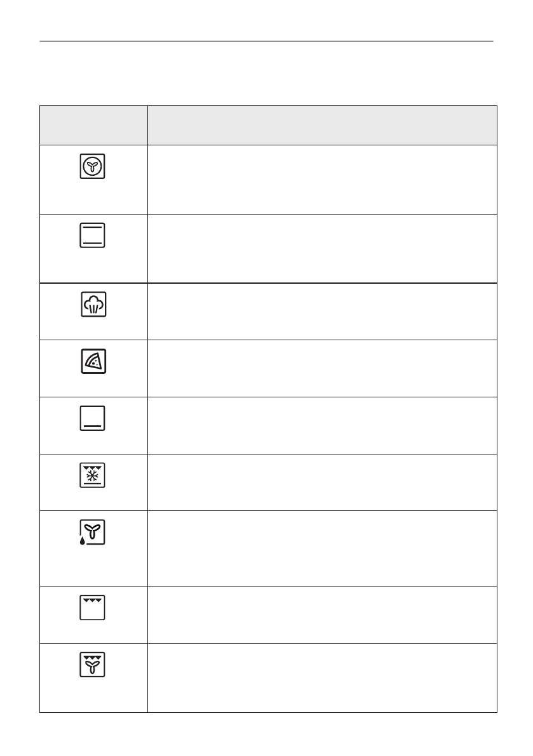Screen dimensions: 533x756
Task: Click the empty left header cell
Action: pyautogui.click(x=93, y=125)
